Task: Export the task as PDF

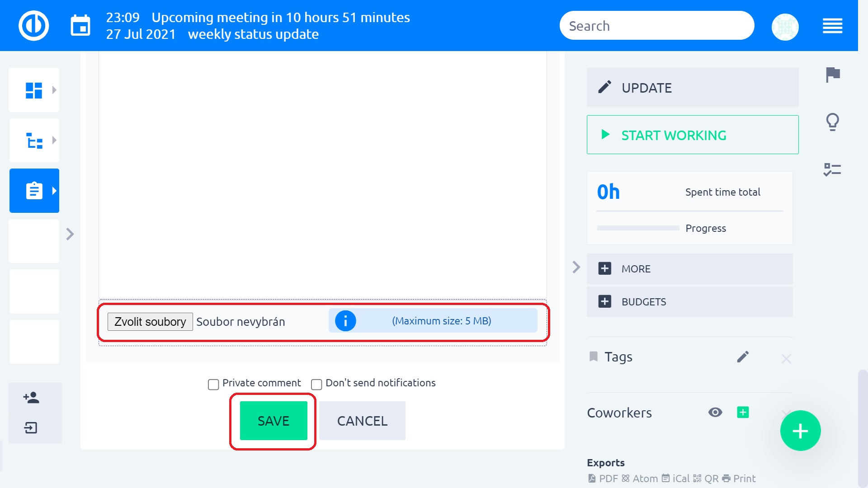Action: (x=606, y=478)
